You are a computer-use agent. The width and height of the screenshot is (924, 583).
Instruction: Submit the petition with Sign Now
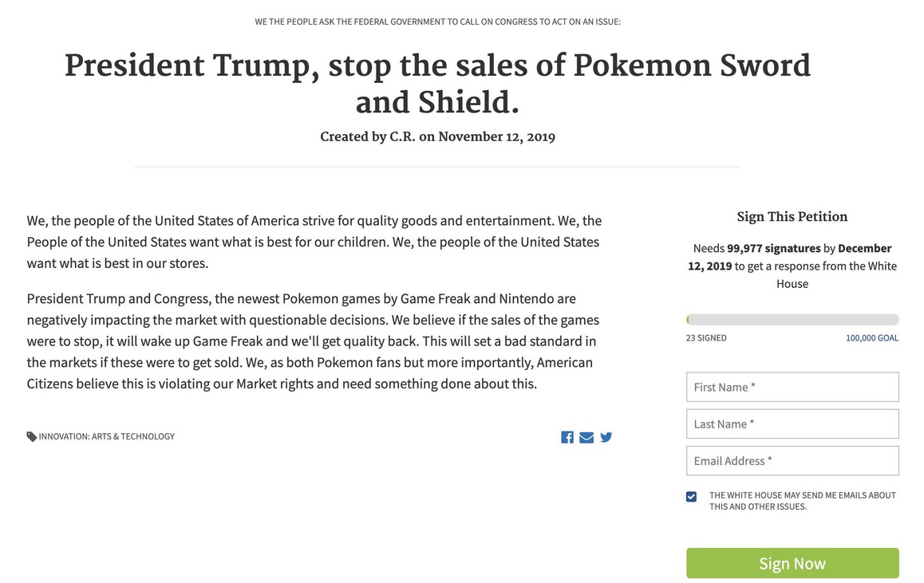[x=792, y=563]
